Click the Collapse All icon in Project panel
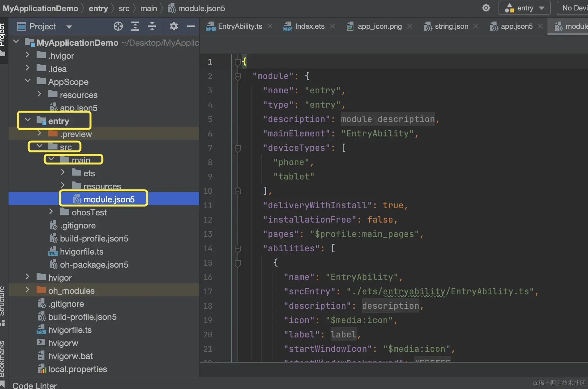 [x=152, y=26]
